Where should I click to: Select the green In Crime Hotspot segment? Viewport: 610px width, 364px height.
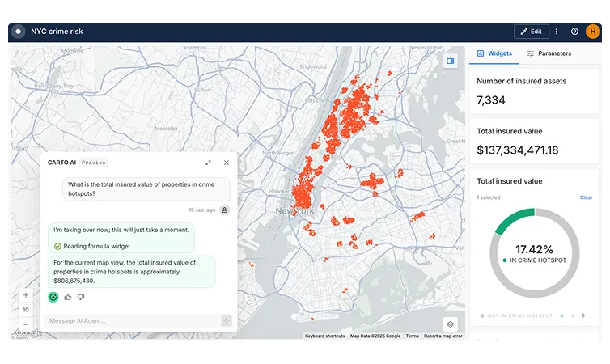[x=513, y=220]
